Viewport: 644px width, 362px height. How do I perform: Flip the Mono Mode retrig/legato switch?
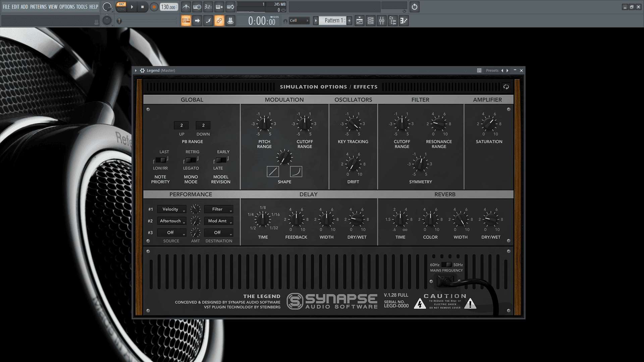pyautogui.click(x=191, y=160)
